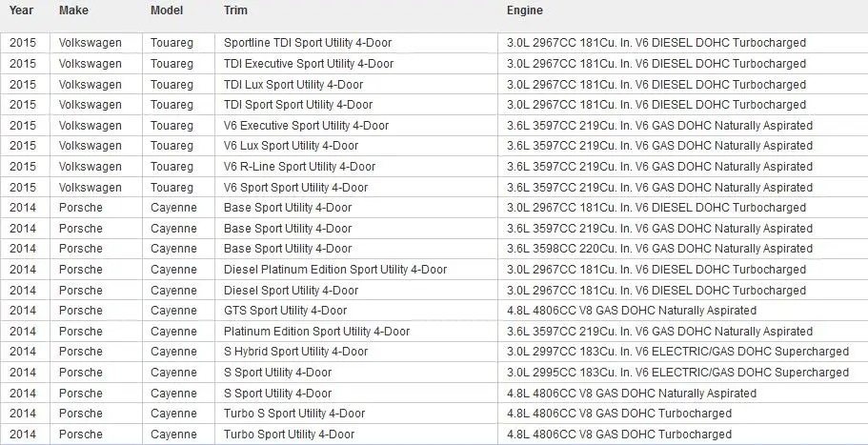
Task: Select S Hybrid Sport Utility 4-Door cell
Action: click(356, 352)
